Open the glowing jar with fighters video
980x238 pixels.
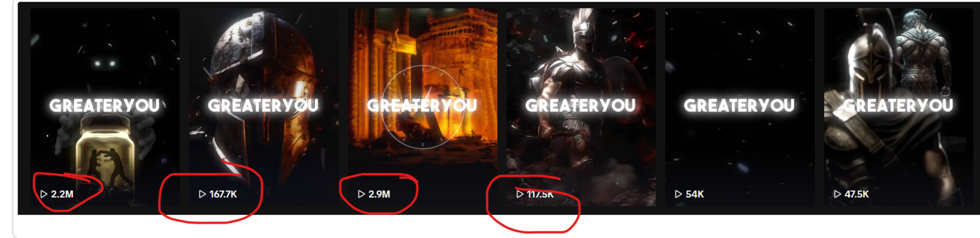point(105,107)
